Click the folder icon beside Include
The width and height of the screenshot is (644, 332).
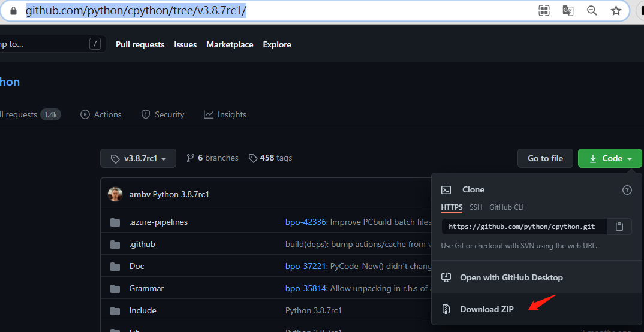pyautogui.click(x=115, y=311)
